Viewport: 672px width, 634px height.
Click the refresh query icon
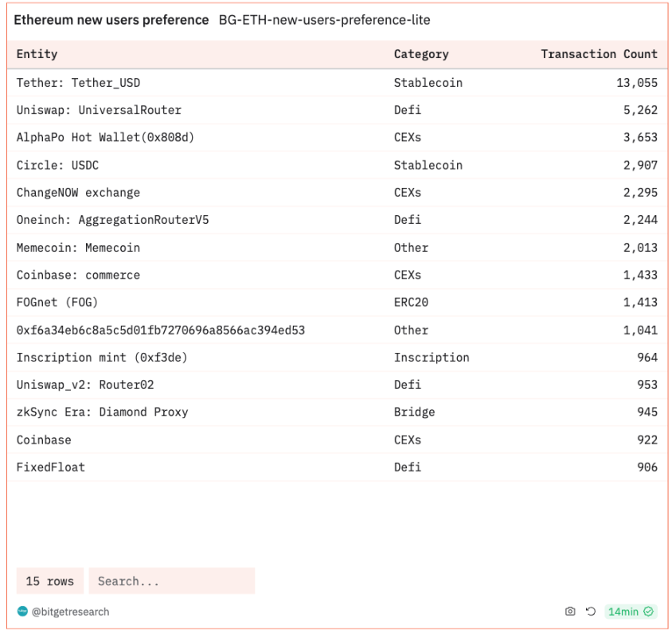591,611
